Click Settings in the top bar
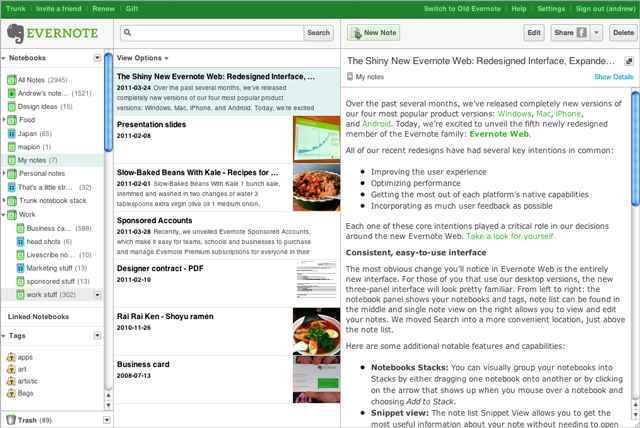The width and height of the screenshot is (640, 428). [551, 8]
